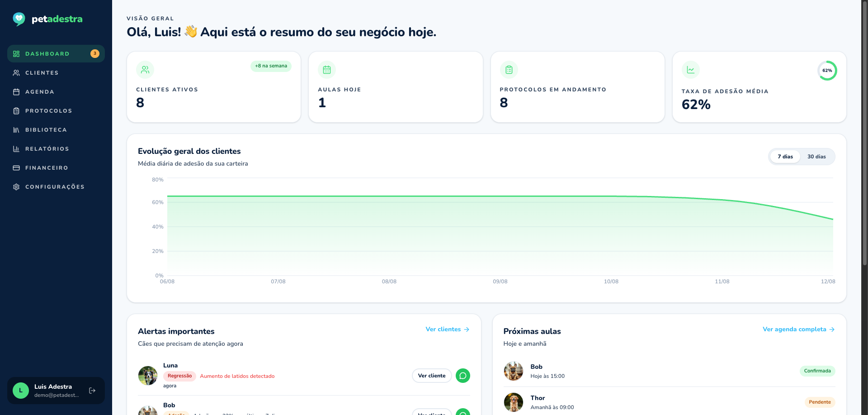This screenshot has height=415, width=868.
Task: Click the Próximas aulas heading
Action: pyautogui.click(x=532, y=331)
